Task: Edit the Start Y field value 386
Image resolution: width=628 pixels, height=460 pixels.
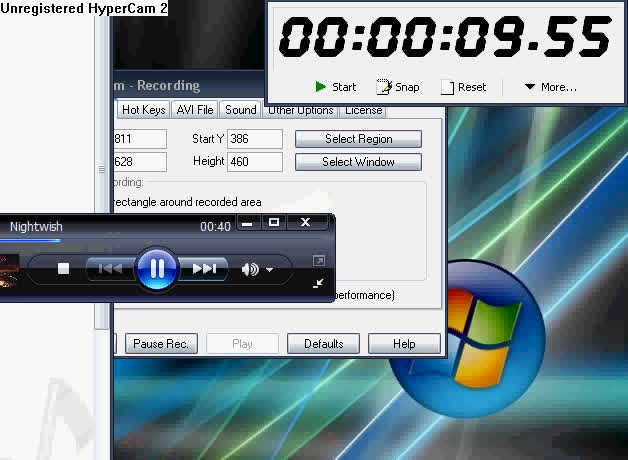Action: 255,139
